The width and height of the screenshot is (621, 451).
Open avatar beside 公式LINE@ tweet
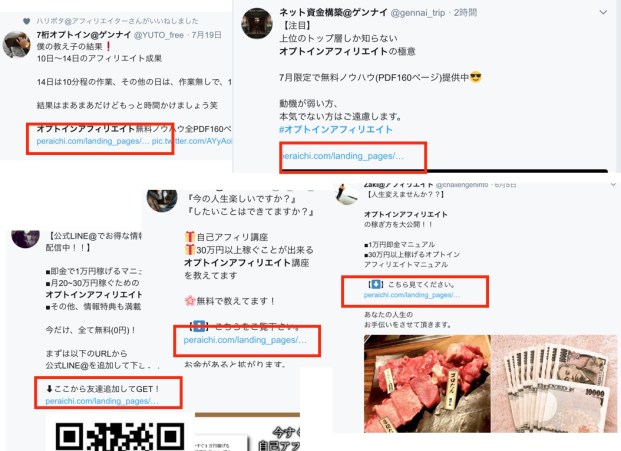click(x=25, y=238)
